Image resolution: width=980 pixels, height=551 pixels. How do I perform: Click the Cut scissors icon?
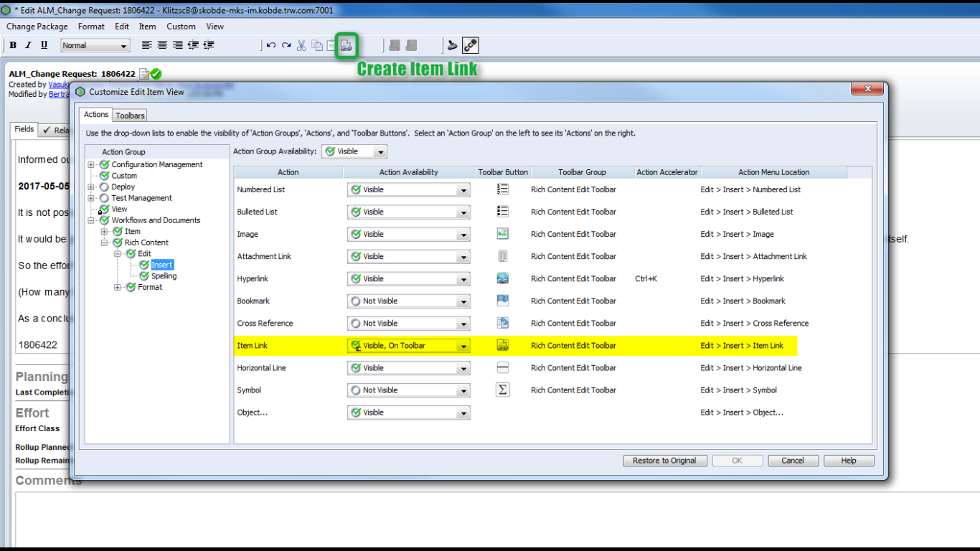pyautogui.click(x=301, y=45)
